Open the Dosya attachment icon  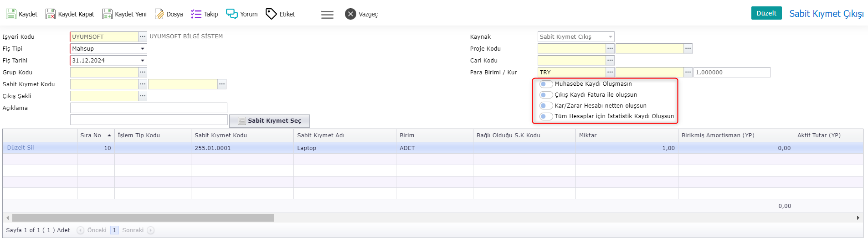[x=159, y=14]
